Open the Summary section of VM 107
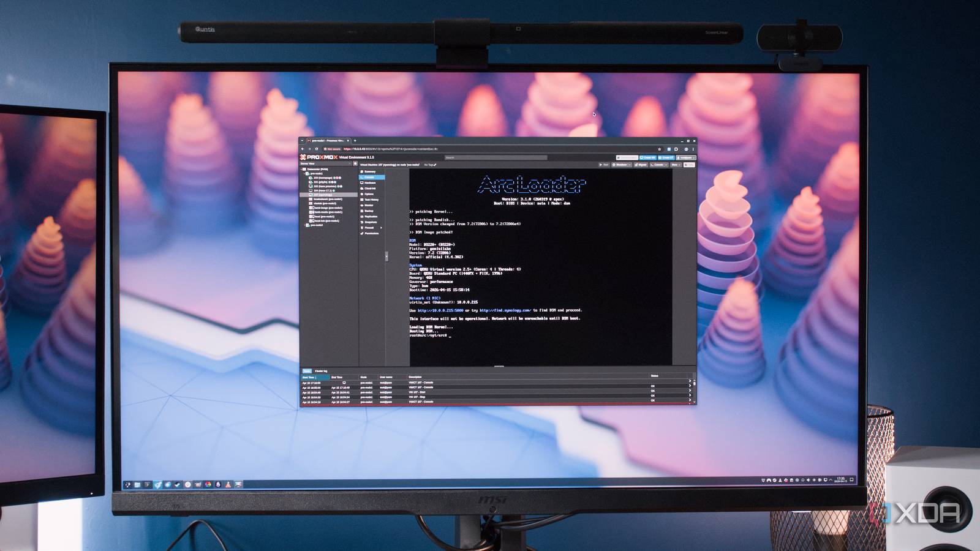Image resolution: width=980 pixels, height=551 pixels. point(372,171)
